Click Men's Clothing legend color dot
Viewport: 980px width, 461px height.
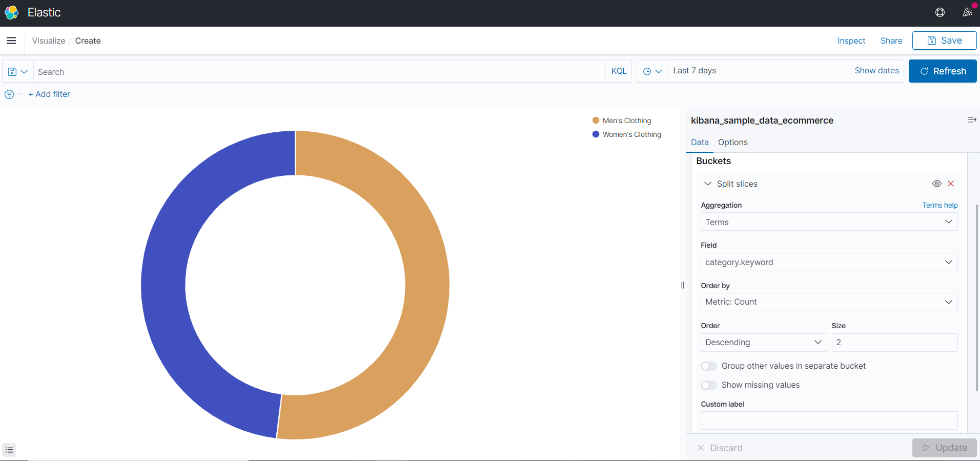coord(596,121)
